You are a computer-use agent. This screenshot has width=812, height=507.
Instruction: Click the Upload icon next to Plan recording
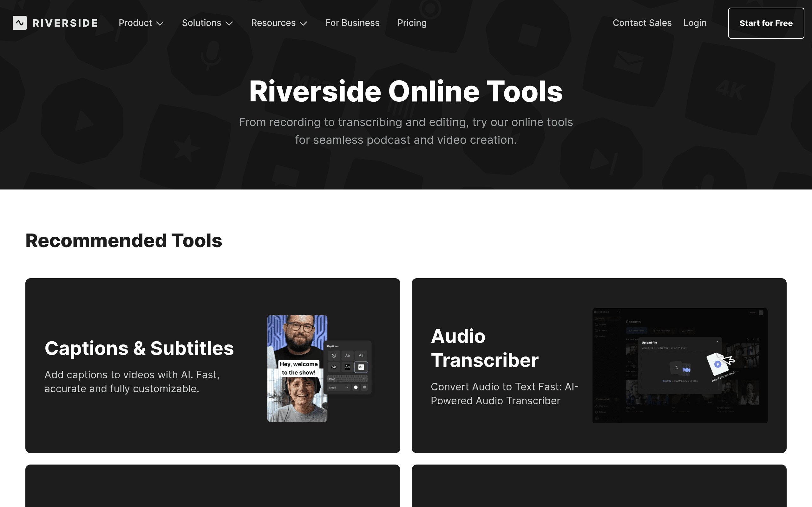click(x=683, y=331)
